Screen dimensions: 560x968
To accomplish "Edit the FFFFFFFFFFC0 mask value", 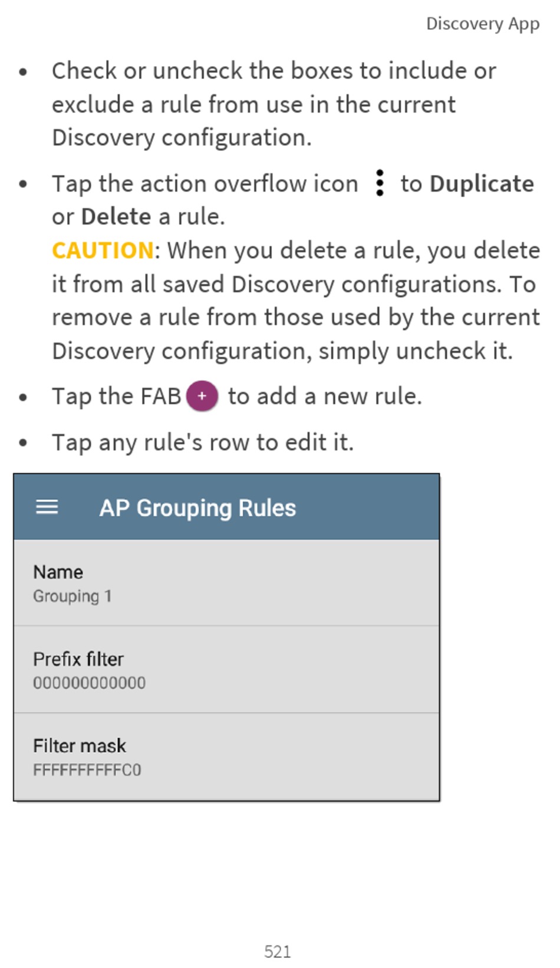I will click(87, 770).
